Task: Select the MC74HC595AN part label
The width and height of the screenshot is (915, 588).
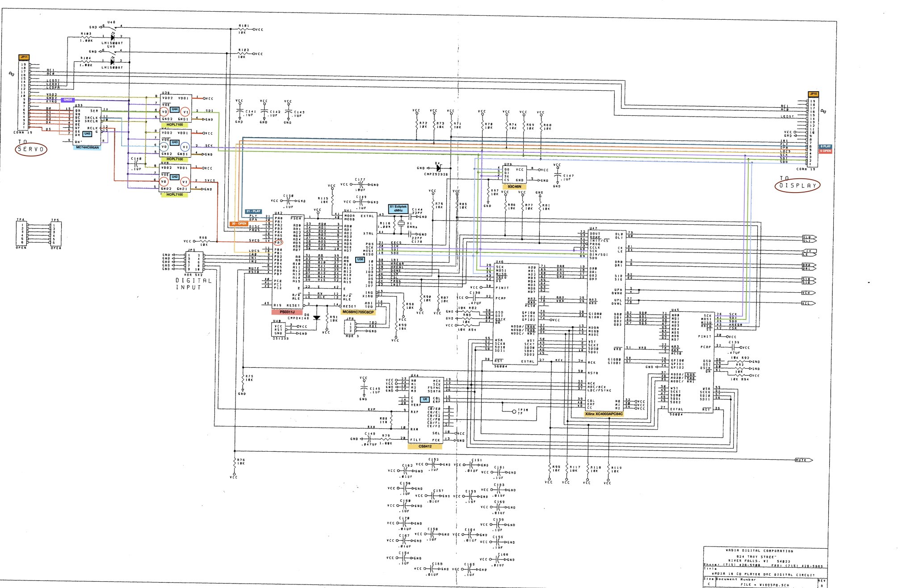Action: coord(88,147)
